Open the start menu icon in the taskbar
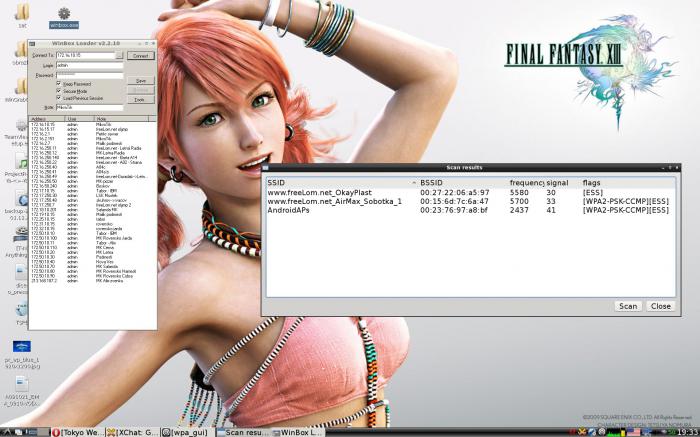This screenshot has height=437, width=700. point(8,432)
